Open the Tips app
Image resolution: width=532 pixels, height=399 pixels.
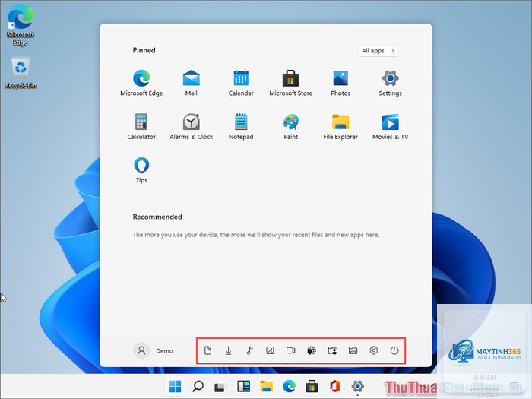[141, 170]
